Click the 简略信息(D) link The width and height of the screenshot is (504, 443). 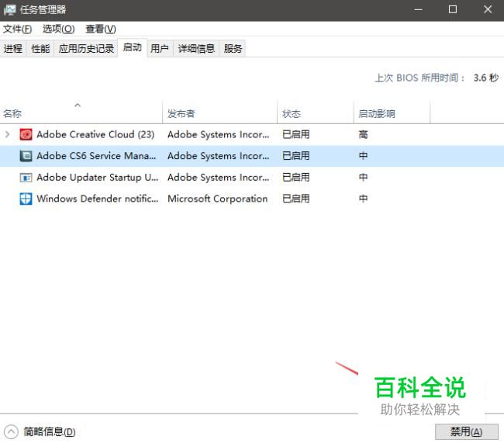click(50, 431)
